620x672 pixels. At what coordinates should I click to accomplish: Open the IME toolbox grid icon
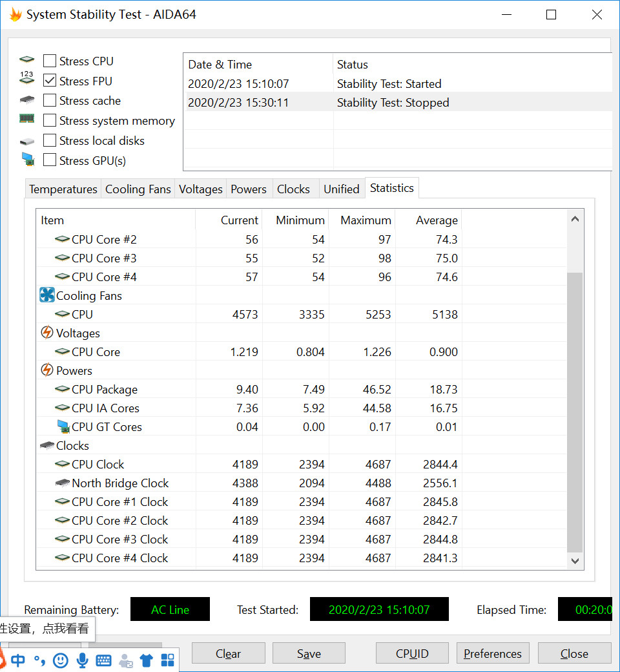(167, 660)
